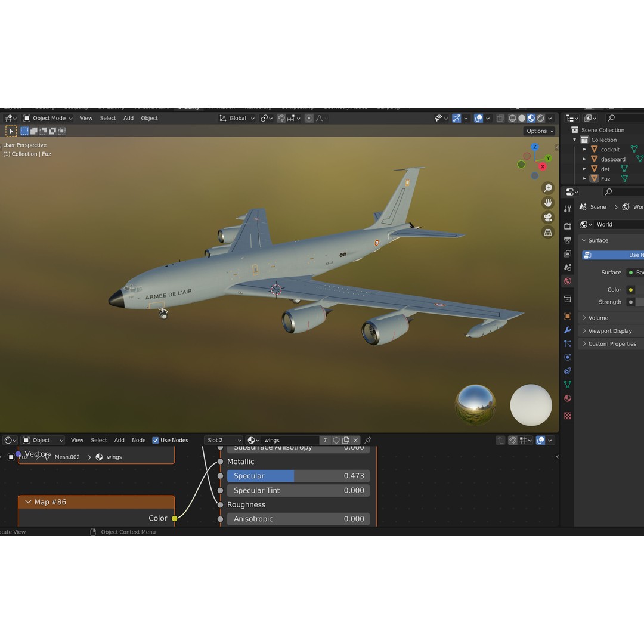Open viewport Select menu

pyautogui.click(x=107, y=118)
